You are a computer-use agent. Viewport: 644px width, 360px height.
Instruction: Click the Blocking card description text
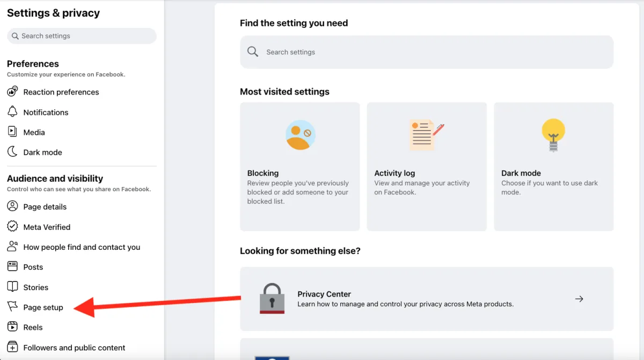tap(298, 192)
